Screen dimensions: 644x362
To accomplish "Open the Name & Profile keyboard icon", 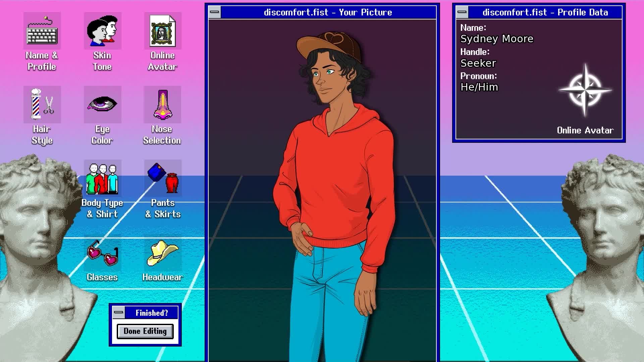I will (42, 31).
